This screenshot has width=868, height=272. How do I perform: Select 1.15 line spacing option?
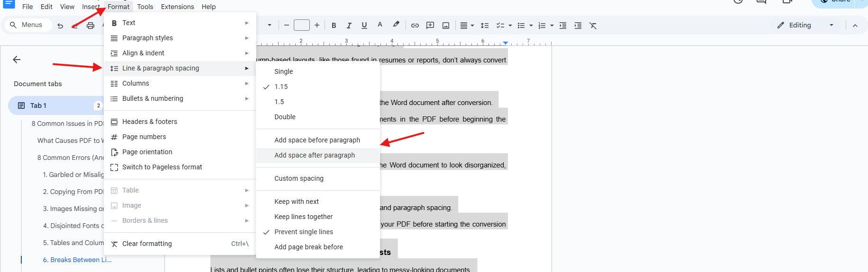click(281, 87)
